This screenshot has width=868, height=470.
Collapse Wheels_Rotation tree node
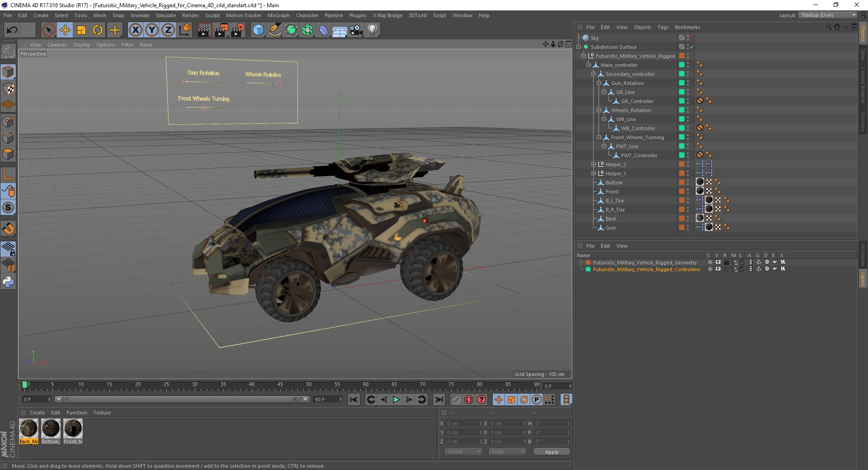coord(599,110)
